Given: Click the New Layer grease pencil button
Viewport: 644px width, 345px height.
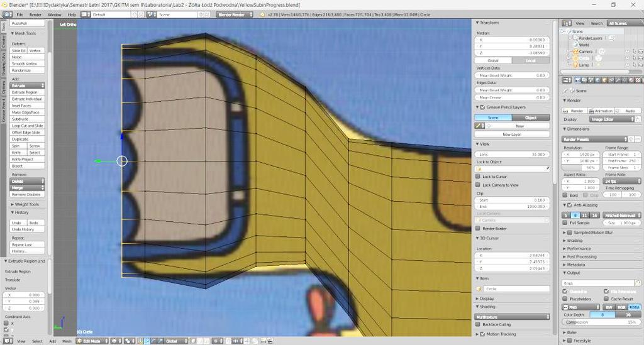Looking at the screenshot, I should pyautogui.click(x=512, y=134).
